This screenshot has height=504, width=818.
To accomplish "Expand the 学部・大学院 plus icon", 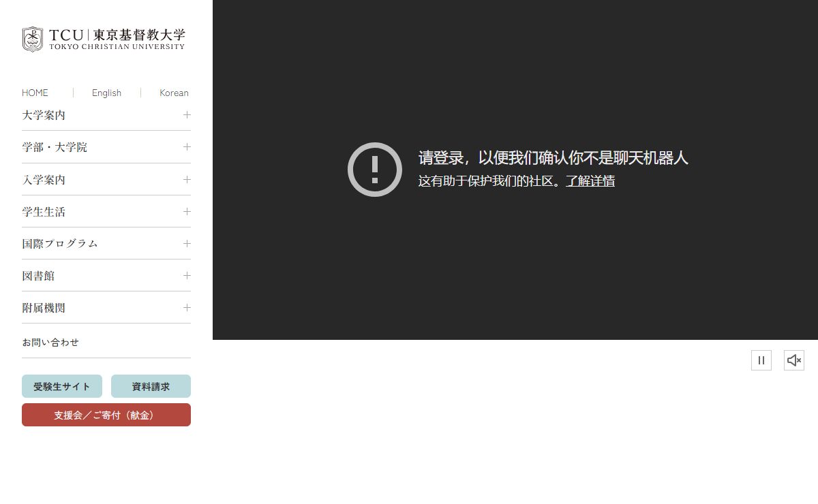I will (187, 147).
